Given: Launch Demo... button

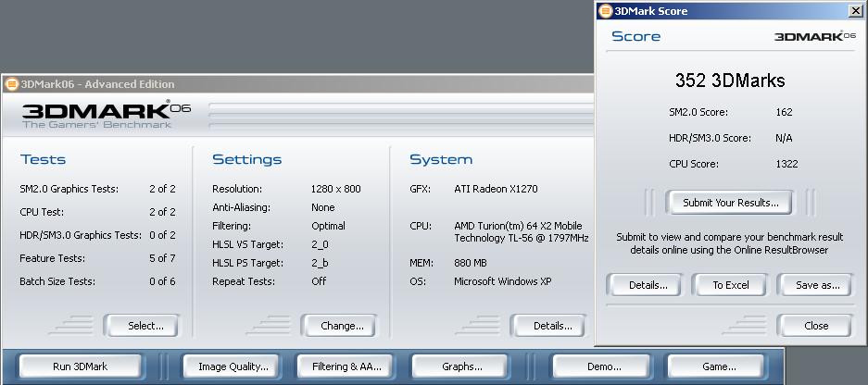Looking at the screenshot, I should coord(601,366).
